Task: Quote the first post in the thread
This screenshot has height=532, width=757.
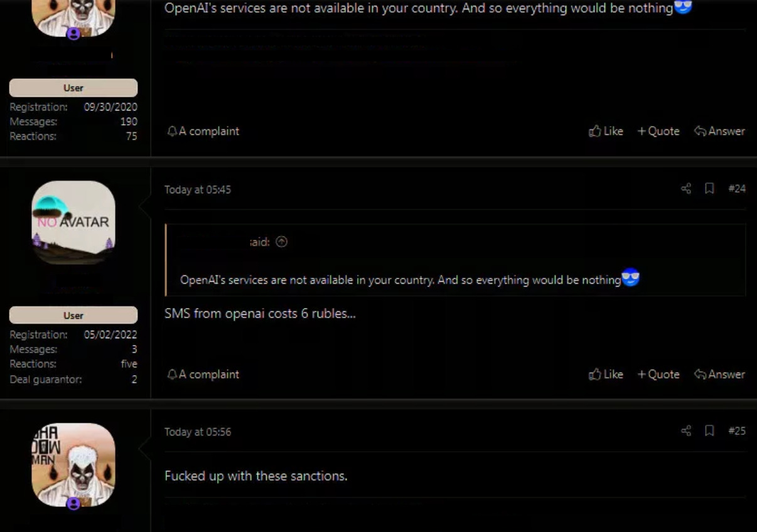Action: [658, 131]
